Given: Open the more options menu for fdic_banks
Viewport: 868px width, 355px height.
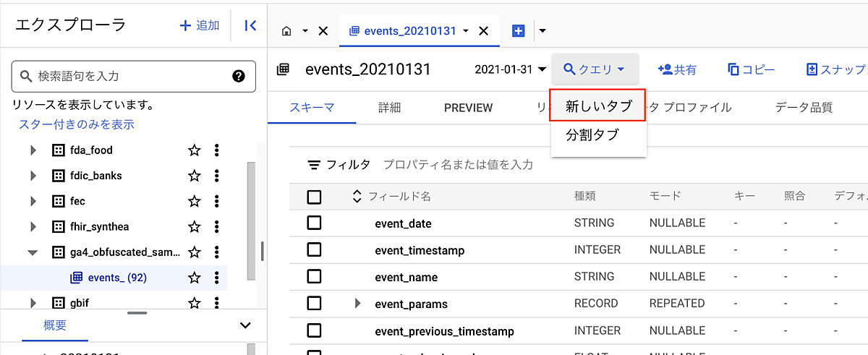Looking at the screenshot, I should [216, 176].
